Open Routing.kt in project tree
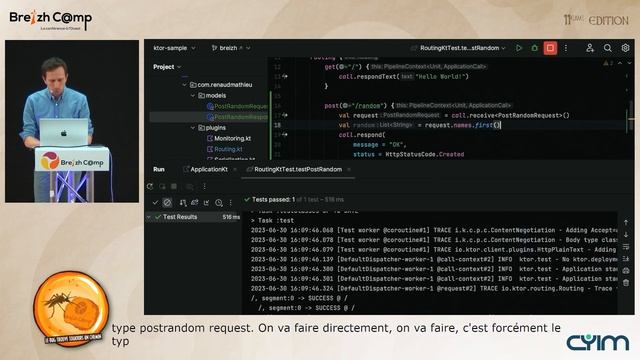 [225, 149]
